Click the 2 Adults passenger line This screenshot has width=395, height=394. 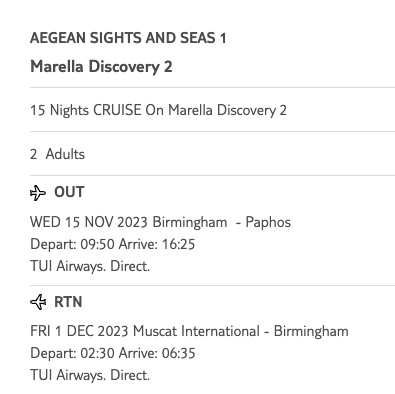(x=57, y=154)
